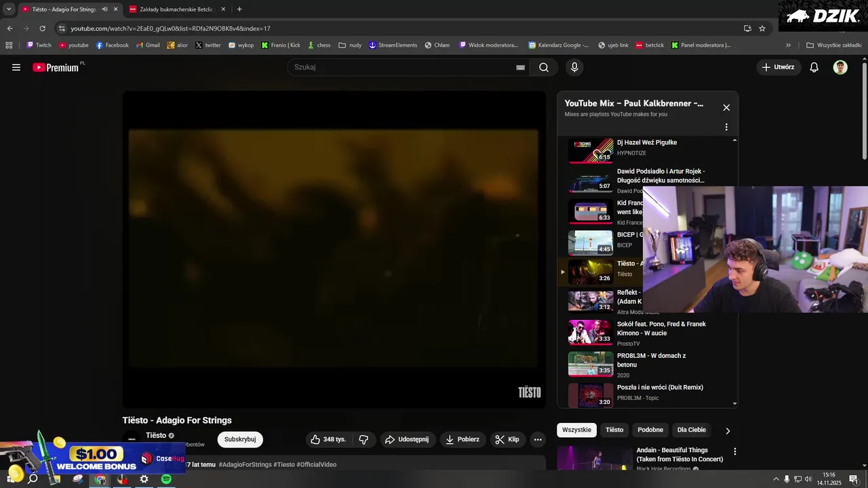Select the Tiësto filter chip
Image resolution: width=868 pixels, height=488 pixels.
pos(614,430)
